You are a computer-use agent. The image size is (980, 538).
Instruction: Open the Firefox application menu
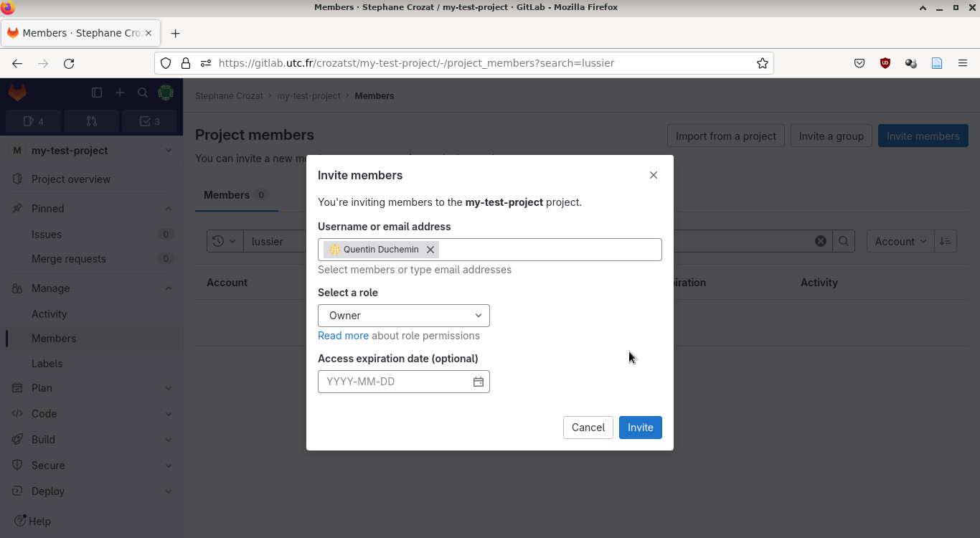click(x=963, y=63)
